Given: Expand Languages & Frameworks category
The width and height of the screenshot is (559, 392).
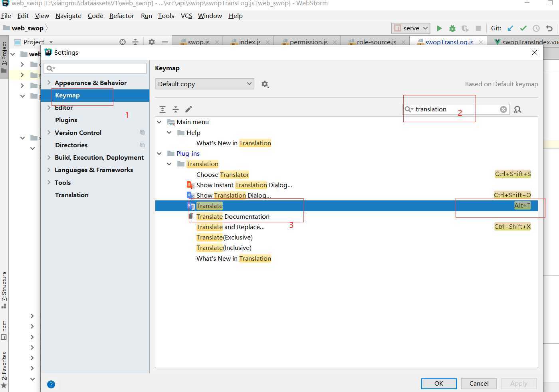Looking at the screenshot, I should [49, 170].
